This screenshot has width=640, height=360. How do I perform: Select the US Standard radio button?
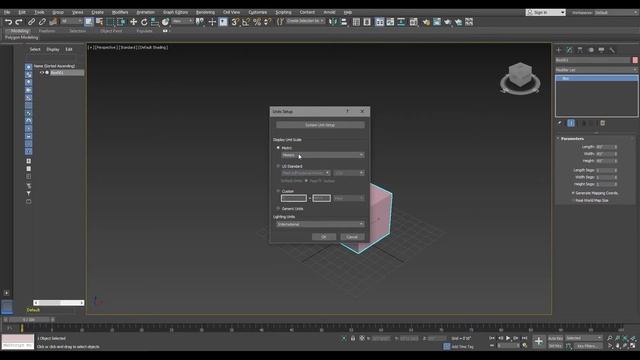(x=278, y=166)
